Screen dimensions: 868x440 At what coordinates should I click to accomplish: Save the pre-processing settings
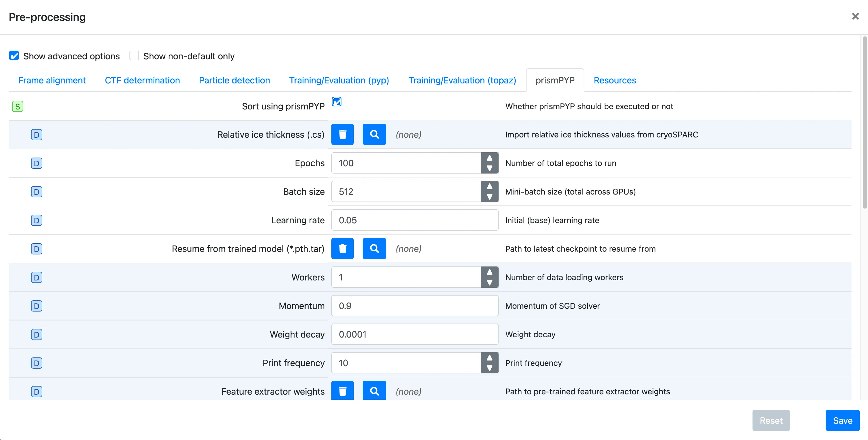(842, 420)
